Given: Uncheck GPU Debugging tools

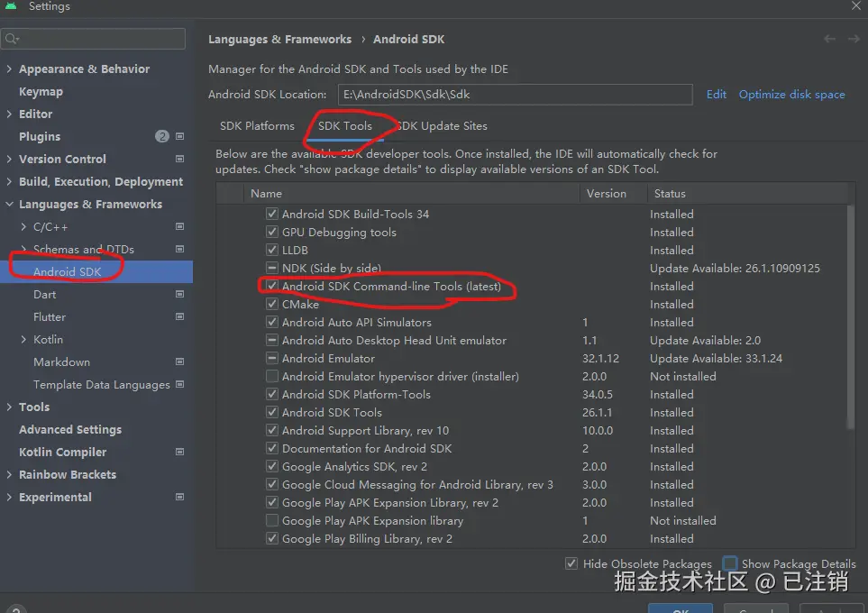Looking at the screenshot, I should click(272, 232).
